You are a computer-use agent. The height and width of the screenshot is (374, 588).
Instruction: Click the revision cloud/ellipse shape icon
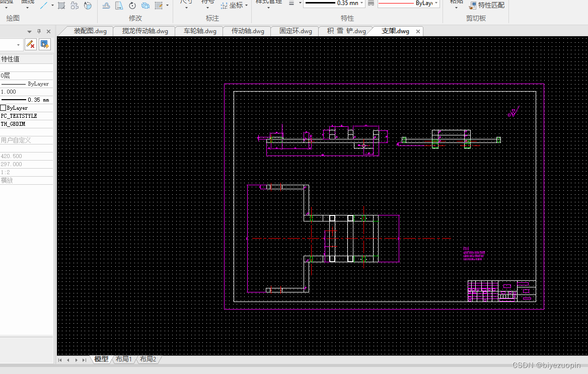(88, 5)
